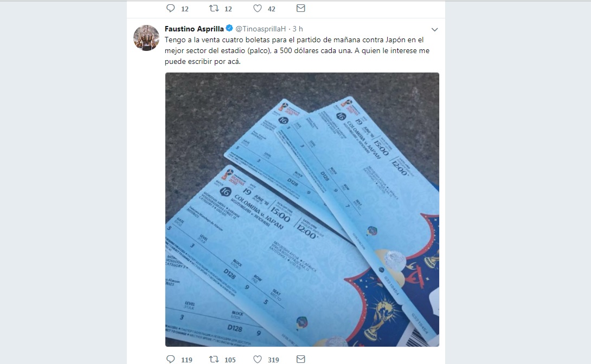Click the 105 retweets count
This screenshot has height=364, width=591.
pos(230,360)
